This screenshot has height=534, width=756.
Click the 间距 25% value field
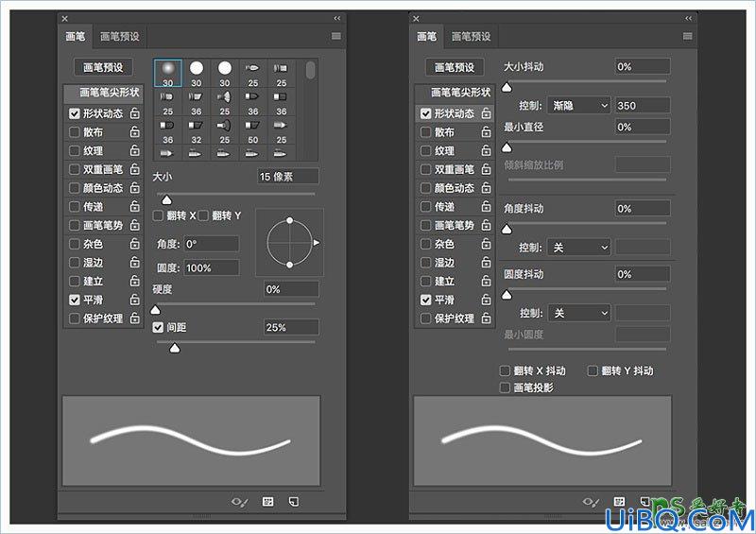(x=291, y=328)
